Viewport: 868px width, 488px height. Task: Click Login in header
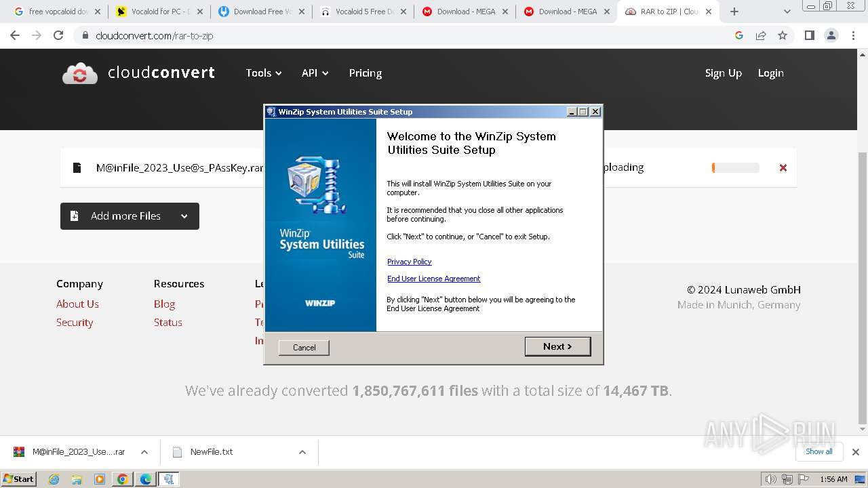tap(770, 73)
